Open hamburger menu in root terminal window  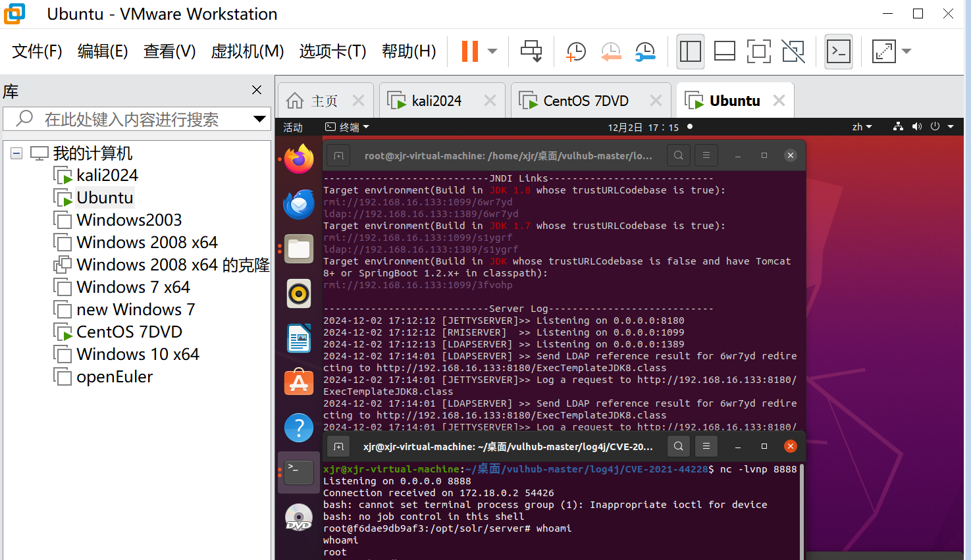click(x=706, y=155)
